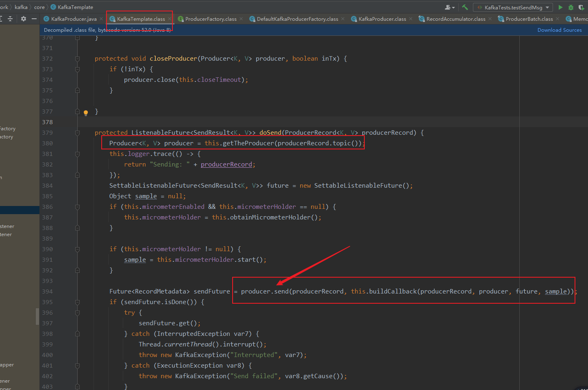Click the closeTimeout field on line 374

219,80
